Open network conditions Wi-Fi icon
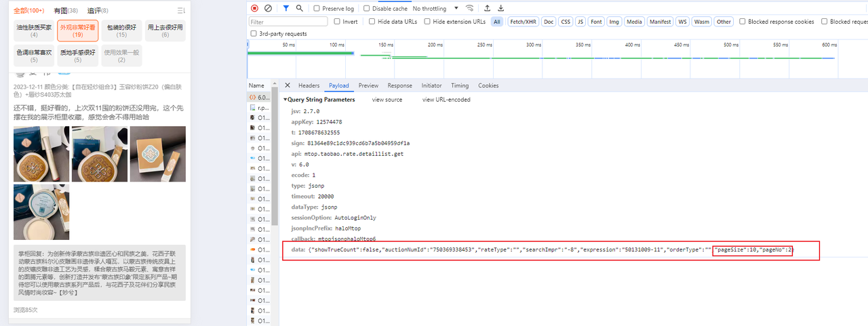Screen dimensions: 868x326 (469, 8)
